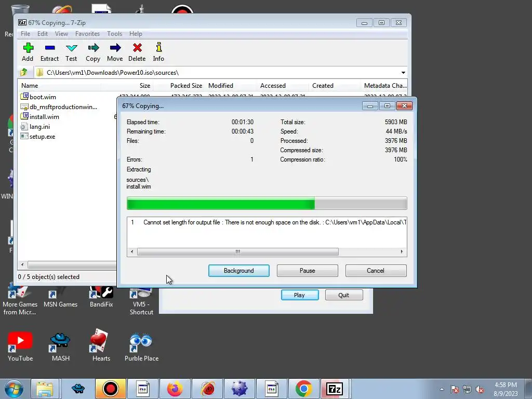Sort by the Accessed column header
The height and width of the screenshot is (399, 532).
click(x=283, y=86)
